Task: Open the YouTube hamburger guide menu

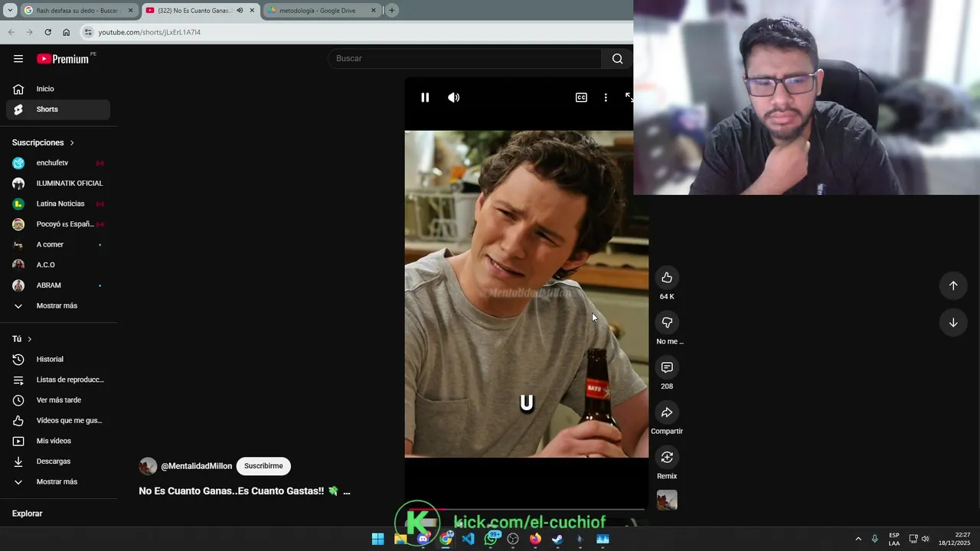Action: click(18, 58)
